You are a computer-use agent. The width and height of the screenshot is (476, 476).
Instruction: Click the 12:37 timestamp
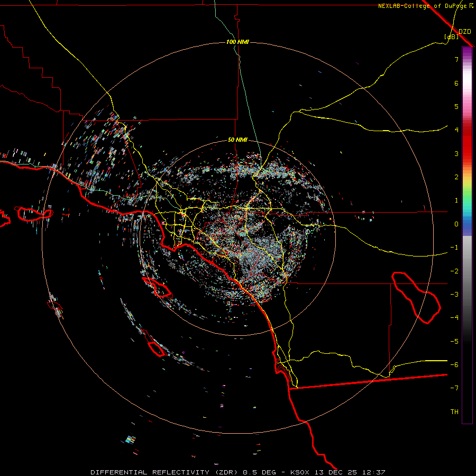(375, 472)
